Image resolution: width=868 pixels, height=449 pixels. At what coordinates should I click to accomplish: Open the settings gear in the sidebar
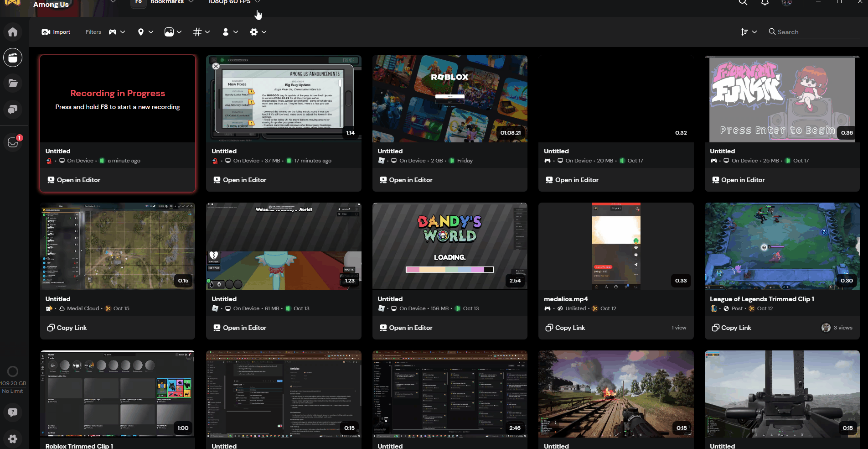[x=13, y=439]
